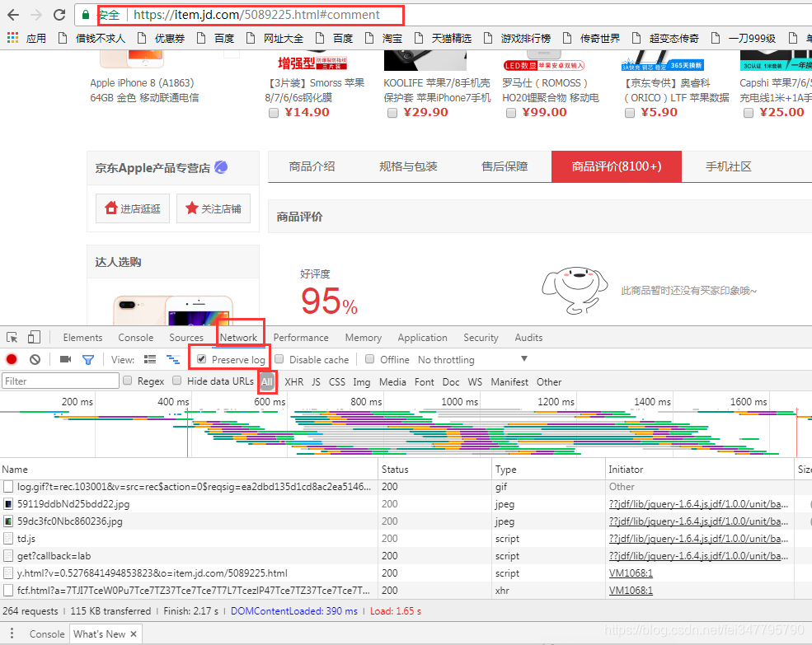
Task: Check Hide data URLs
Action: pos(177,381)
